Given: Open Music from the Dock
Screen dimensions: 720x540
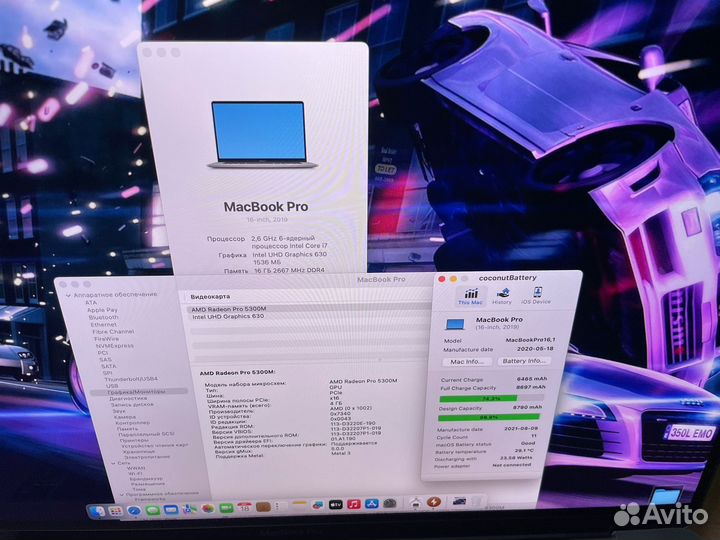Looking at the screenshot, I should (x=354, y=504).
